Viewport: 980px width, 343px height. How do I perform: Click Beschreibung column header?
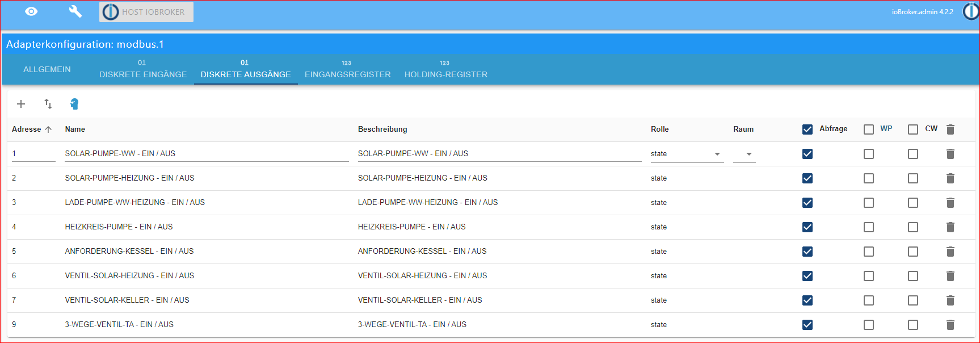click(x=382, y=129)
